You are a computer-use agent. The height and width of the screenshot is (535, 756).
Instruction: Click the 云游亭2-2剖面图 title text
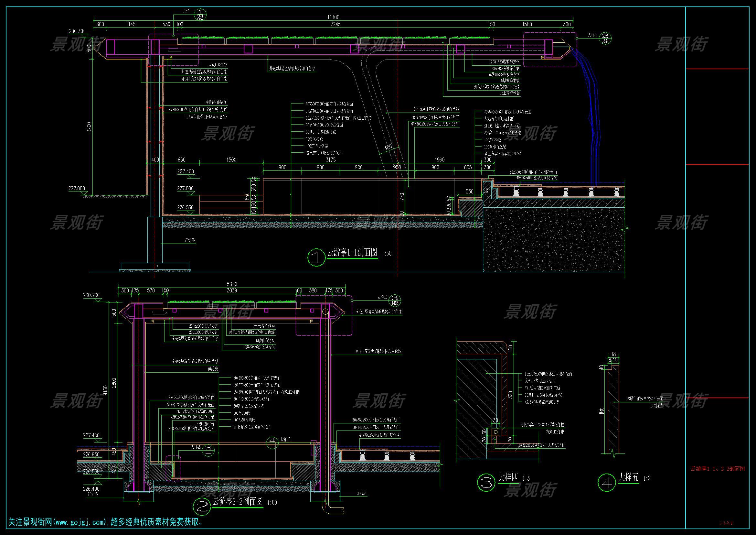tap(238, 502)
